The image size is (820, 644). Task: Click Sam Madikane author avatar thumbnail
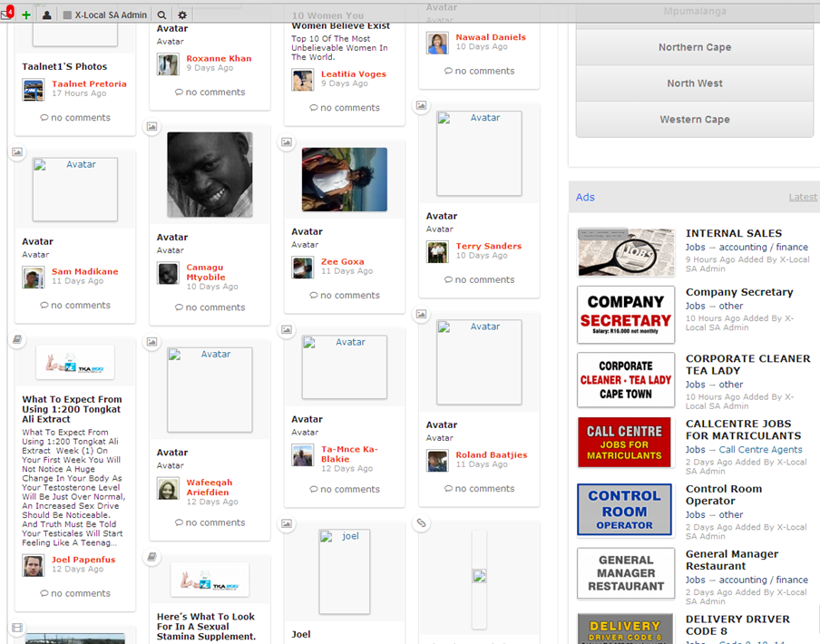pos(33,277)
